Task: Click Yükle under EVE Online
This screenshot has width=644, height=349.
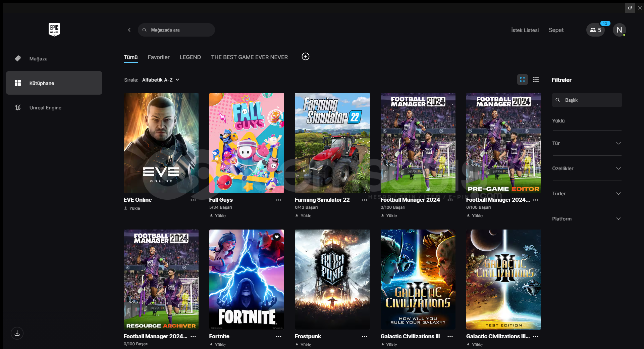Action: (x=132, y=208)
